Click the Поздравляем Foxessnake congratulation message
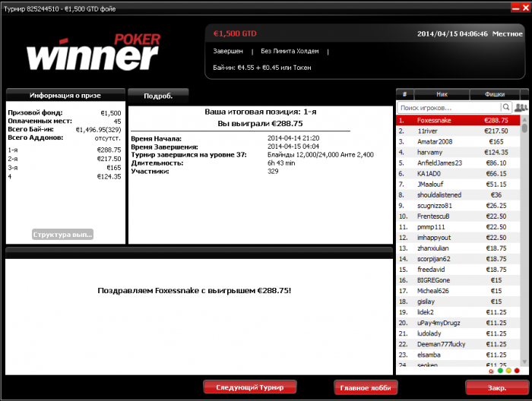 tap(195, 290)
